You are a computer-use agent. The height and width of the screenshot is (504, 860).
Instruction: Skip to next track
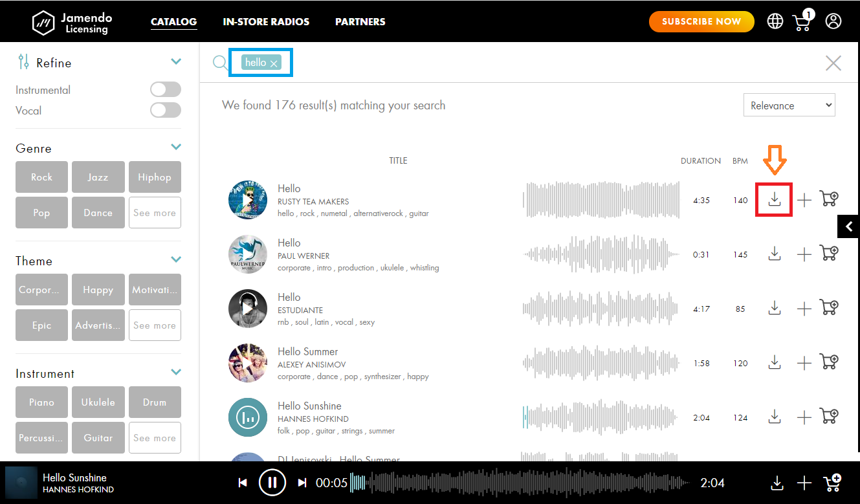302,483
